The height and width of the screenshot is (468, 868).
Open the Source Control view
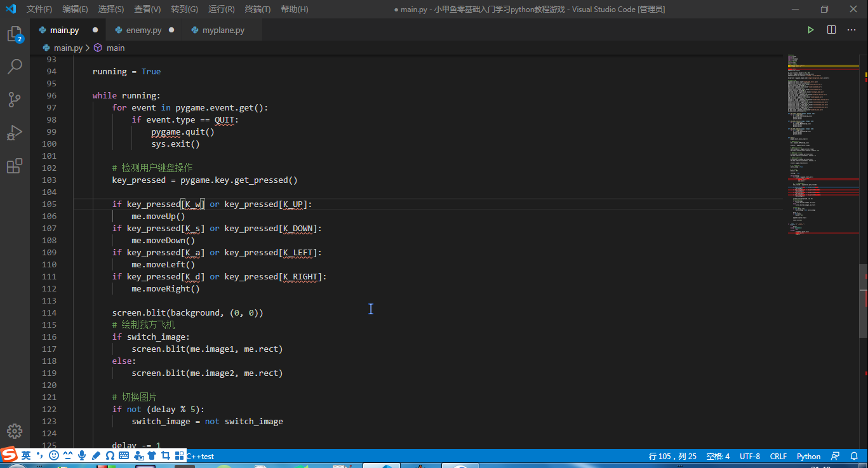15,100
